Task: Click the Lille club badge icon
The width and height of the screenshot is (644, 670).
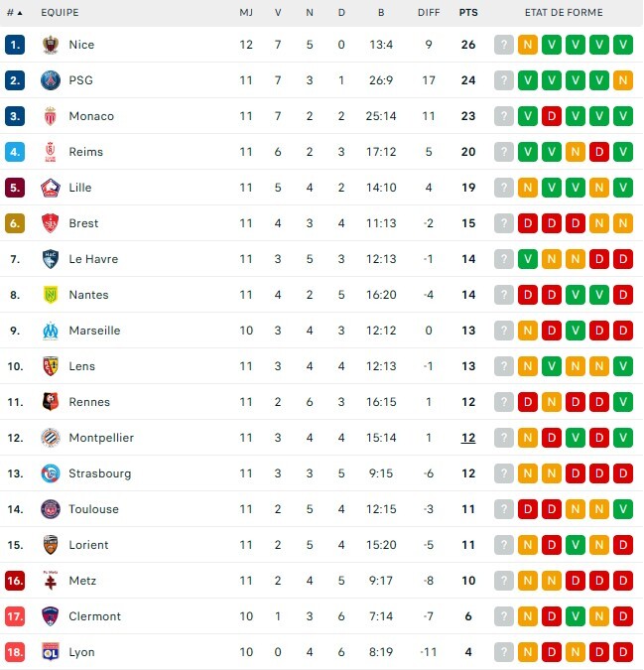Action: tap(51, 188)
